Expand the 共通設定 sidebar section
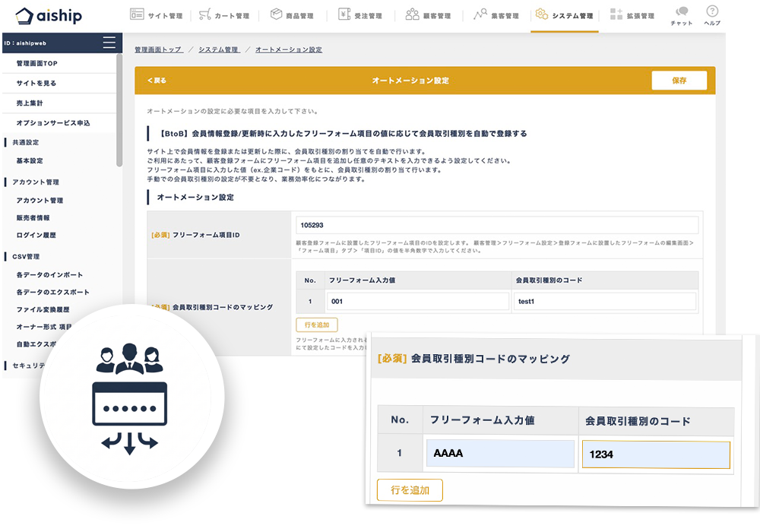 coord(26,142)
